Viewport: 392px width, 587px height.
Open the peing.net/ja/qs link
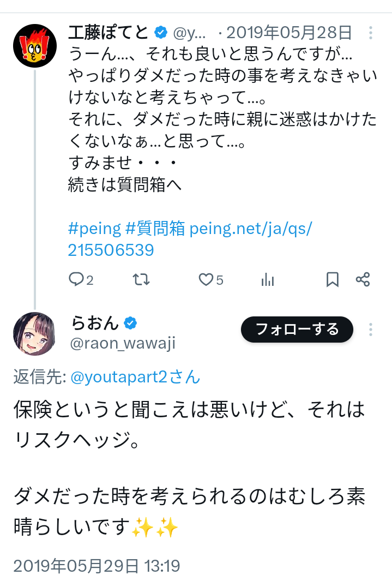pyautogui.click(x=251, y=228)
